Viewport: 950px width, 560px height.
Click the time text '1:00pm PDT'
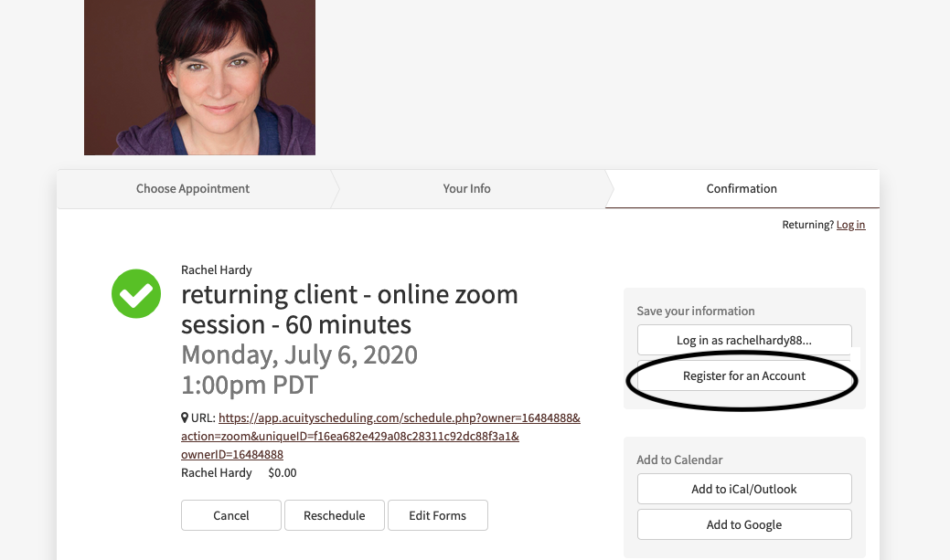[250, 385]
